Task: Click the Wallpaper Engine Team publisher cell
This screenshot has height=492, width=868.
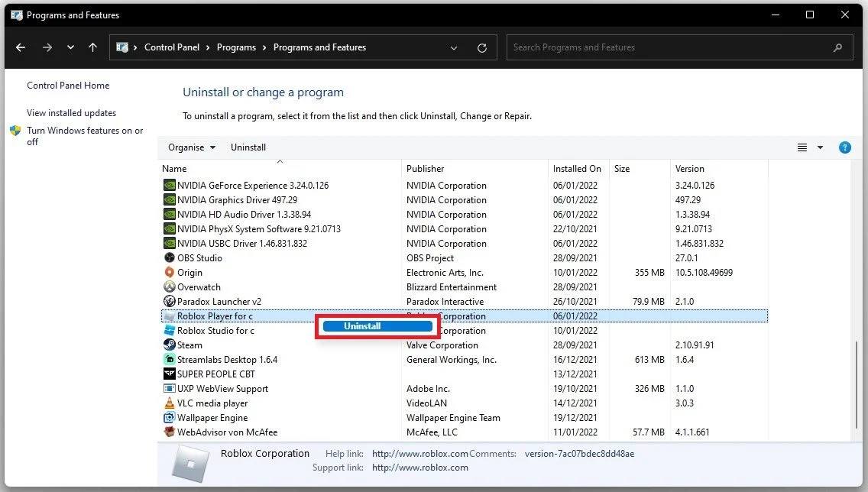Action: click(453, 418)
